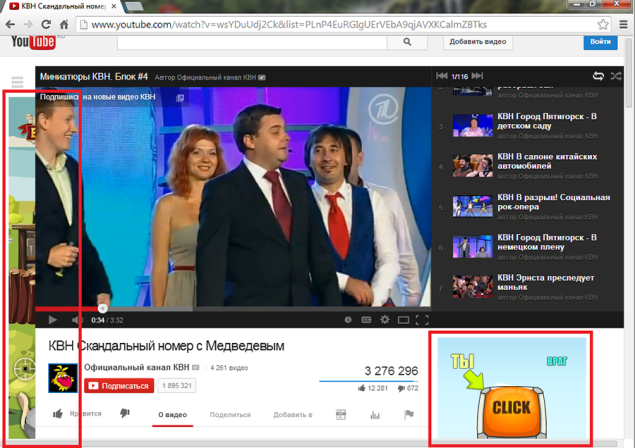635x448 pixels.
Task: Click the Войти sign-in button
Action: 601,42
